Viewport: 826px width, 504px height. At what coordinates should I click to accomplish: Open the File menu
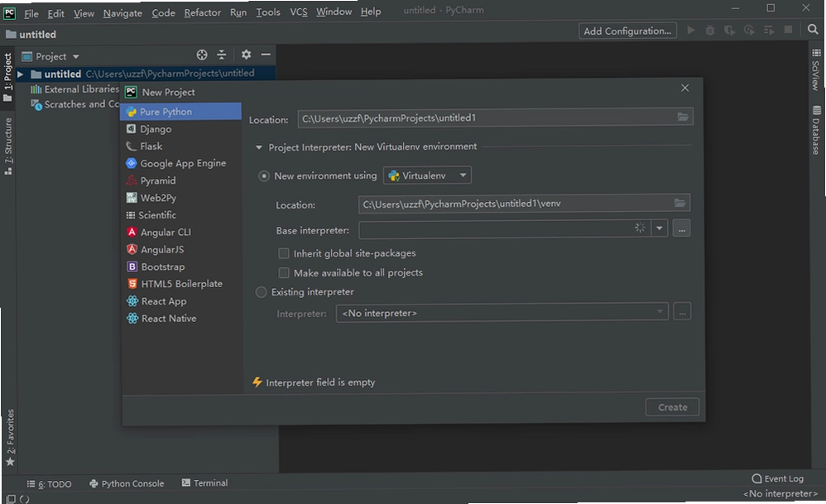coord(31,12)
